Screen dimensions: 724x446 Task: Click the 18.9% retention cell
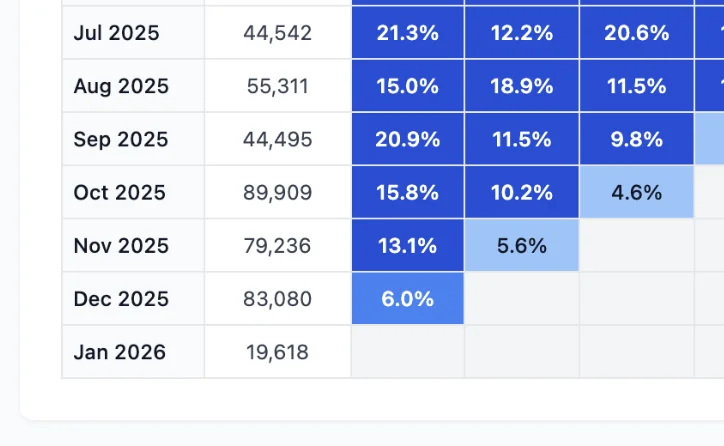tap(521, 86)
